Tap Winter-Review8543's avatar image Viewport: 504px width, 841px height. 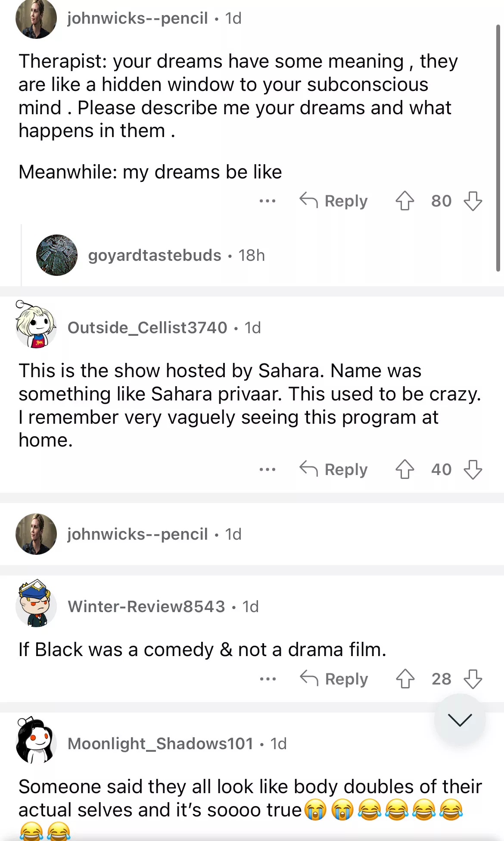pos(36,604)
